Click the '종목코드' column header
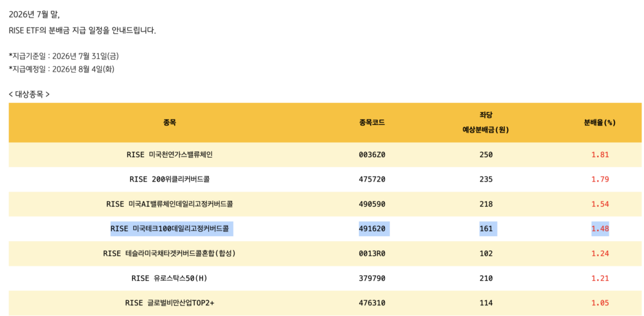 click(x=372, y=123)
